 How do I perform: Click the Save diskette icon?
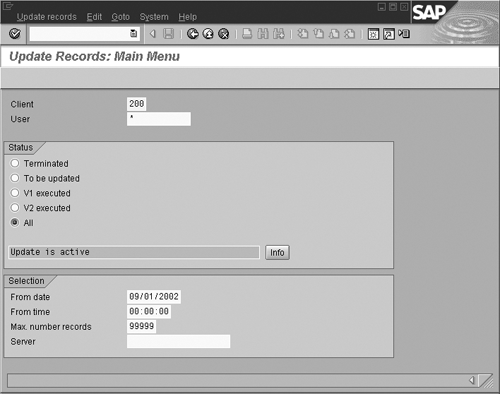coord(169,34)
